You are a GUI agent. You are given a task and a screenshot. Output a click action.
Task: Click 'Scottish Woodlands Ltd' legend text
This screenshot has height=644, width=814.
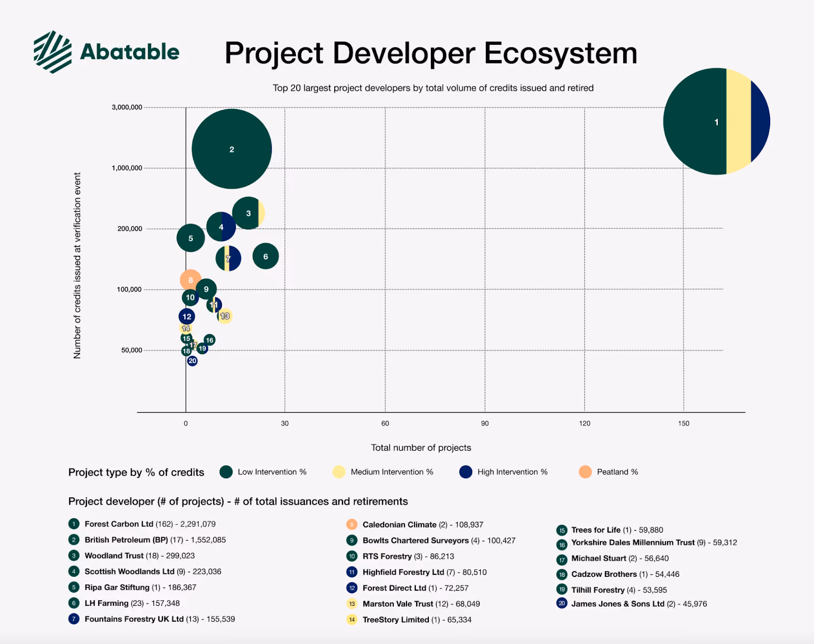tap(130, 571)
